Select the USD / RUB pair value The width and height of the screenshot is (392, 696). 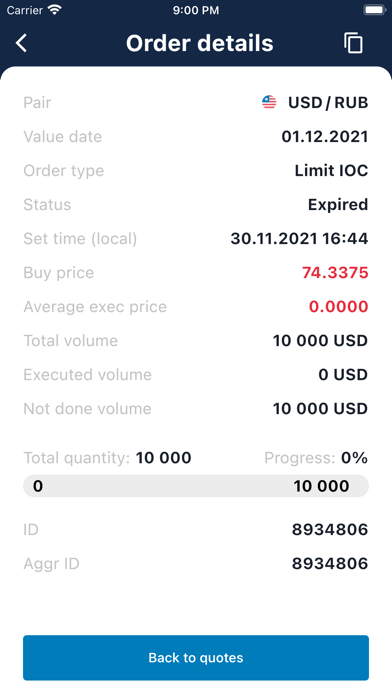[328, 103]
